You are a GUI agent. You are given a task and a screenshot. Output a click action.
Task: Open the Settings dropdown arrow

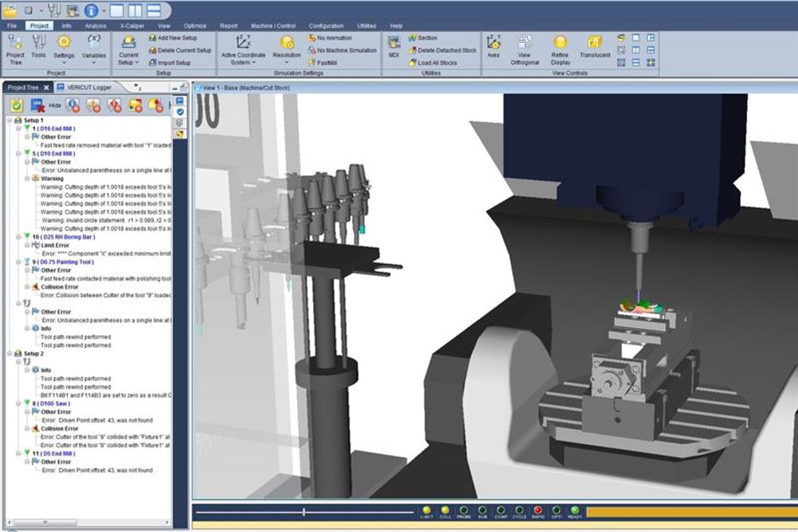[x=64, y=63]
